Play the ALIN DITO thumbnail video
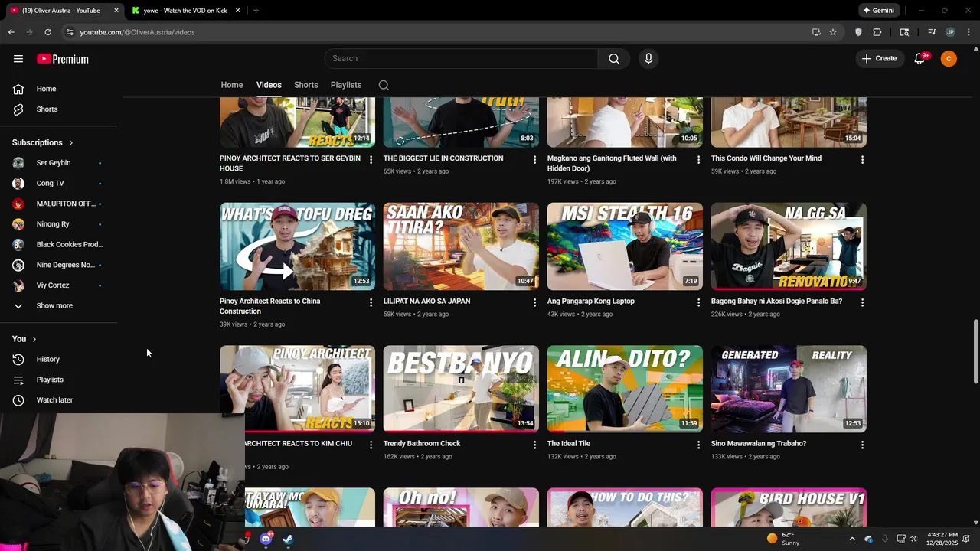 [625, 389]
